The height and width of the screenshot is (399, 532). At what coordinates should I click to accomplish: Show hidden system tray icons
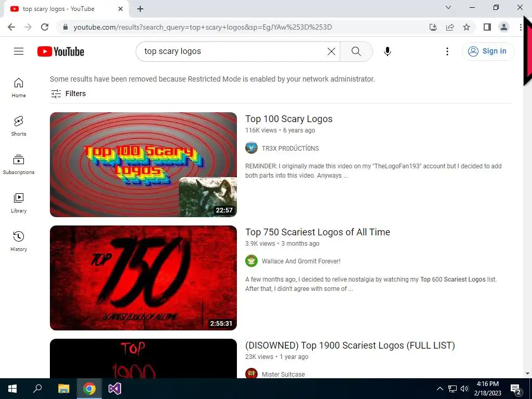tap(440, 389)
